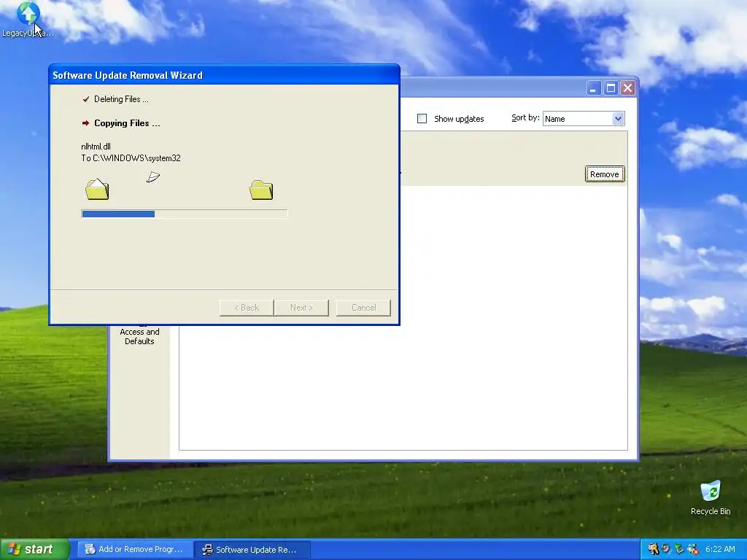This screenshot has width=747, height=560.
Task: Click the Next button in the wizard
Action: pos(301,308)
